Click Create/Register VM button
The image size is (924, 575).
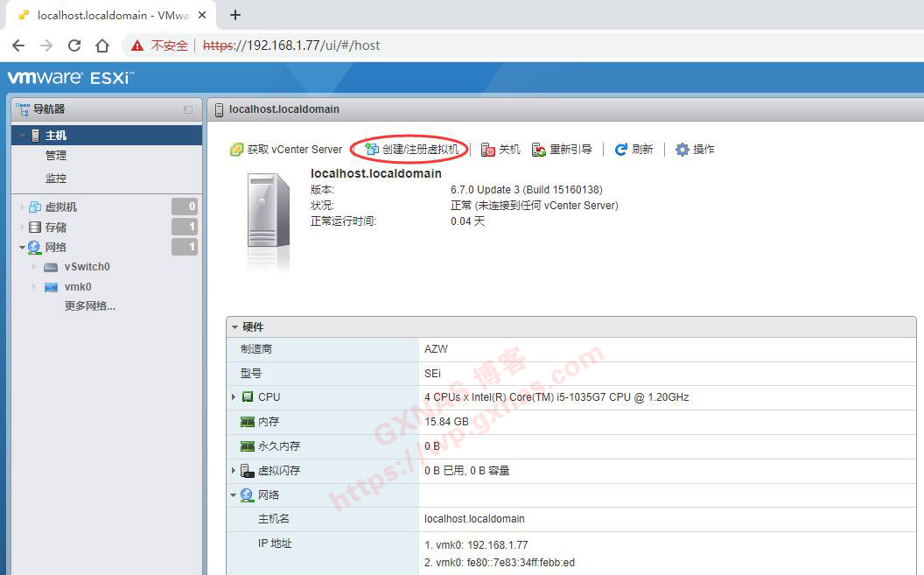click(x=411, y=150)
